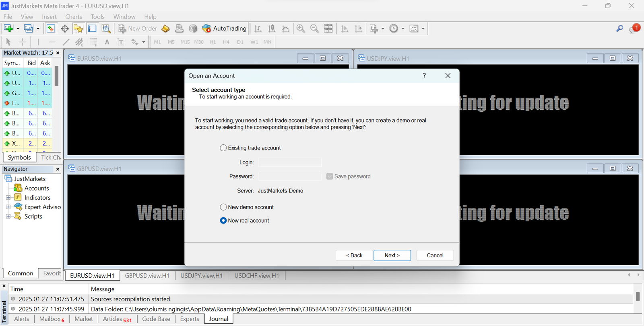Click the Zoom In magnifier icon
This screenshot has height=326, width=644.
pos(301,29)
